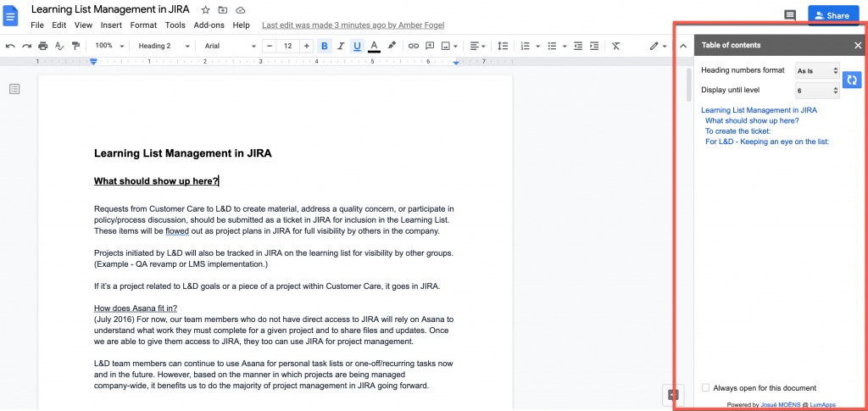Open the Insert image dropdown
Screen dimensions: 868x411
point(449,46)
